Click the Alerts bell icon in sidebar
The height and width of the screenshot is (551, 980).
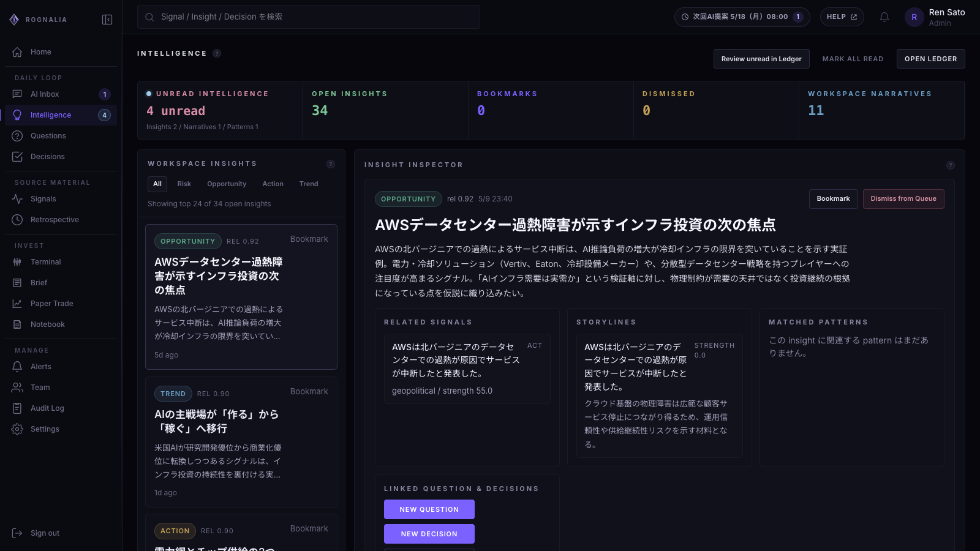point(17,367)
